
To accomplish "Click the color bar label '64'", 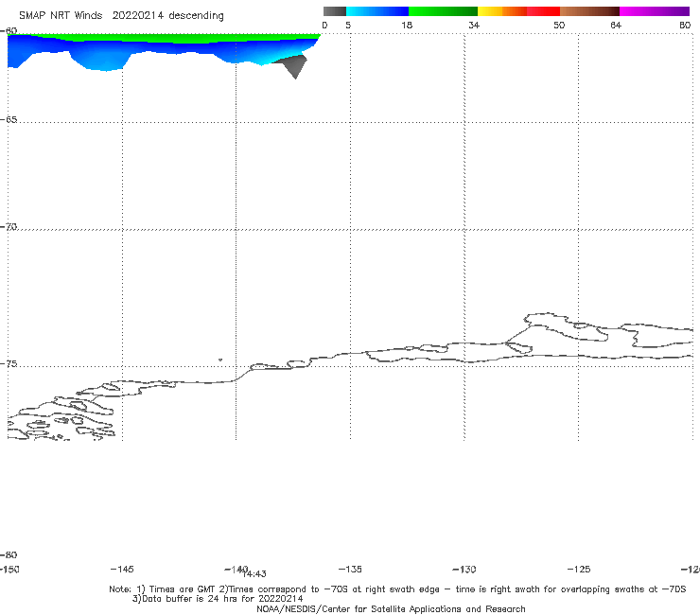I will tap(616, 25).
